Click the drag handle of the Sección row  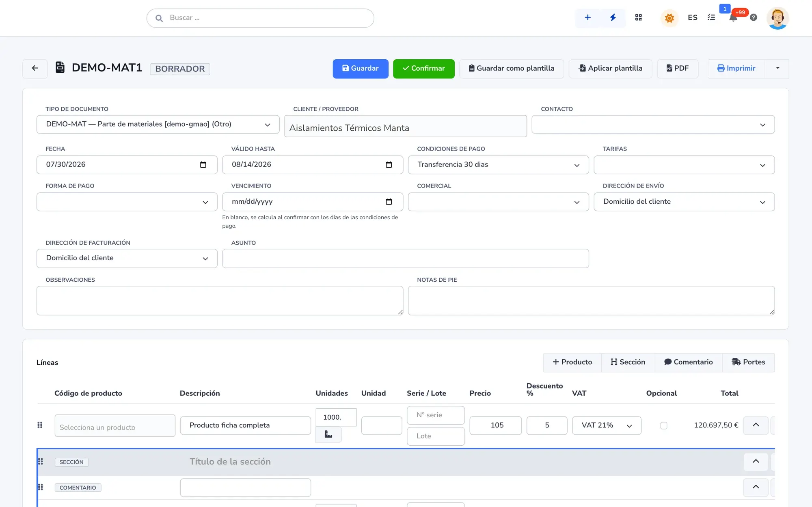tap(40, 462)
